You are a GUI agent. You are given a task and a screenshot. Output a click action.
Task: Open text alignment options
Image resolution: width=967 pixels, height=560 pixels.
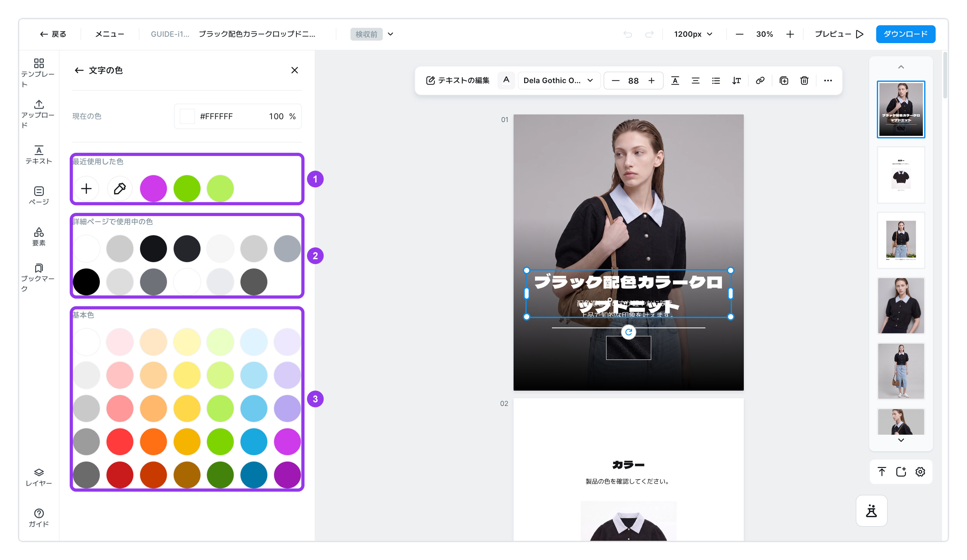point(695,81)
